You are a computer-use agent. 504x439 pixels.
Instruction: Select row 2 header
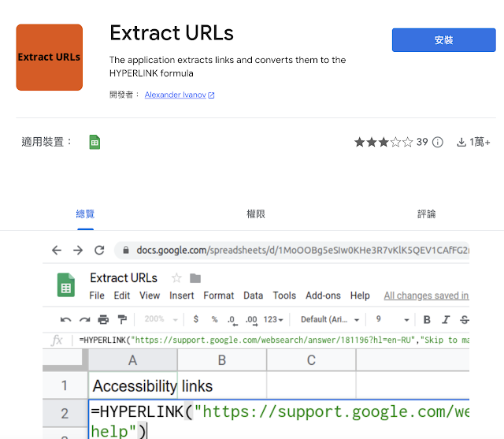click(65, 413)
